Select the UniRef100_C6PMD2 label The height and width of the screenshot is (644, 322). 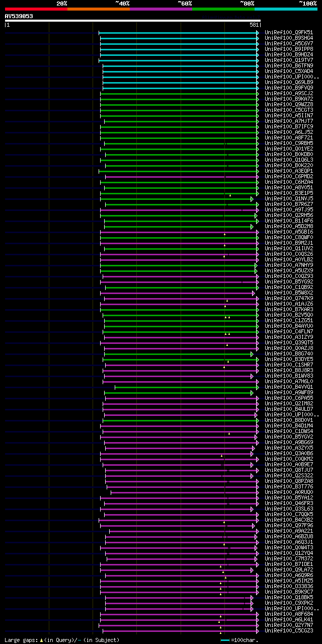point(289,176)
